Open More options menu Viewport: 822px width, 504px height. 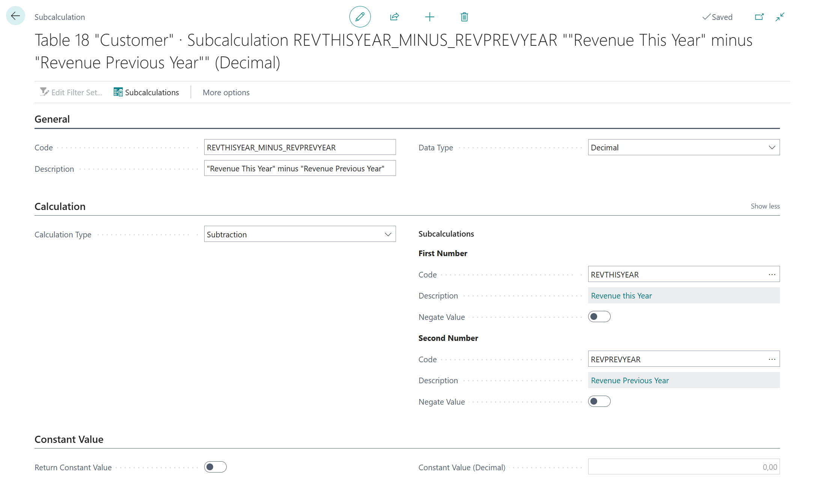tap(226, 92)
